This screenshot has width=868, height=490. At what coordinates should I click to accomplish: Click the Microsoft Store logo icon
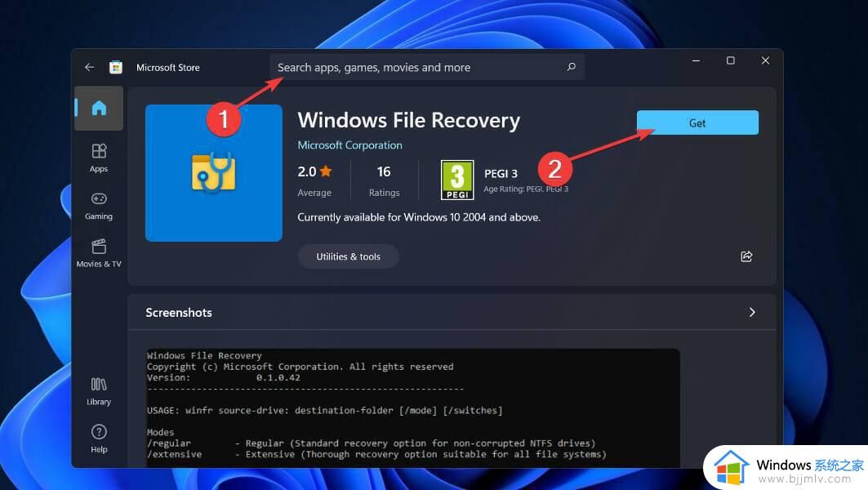[116, 68]
